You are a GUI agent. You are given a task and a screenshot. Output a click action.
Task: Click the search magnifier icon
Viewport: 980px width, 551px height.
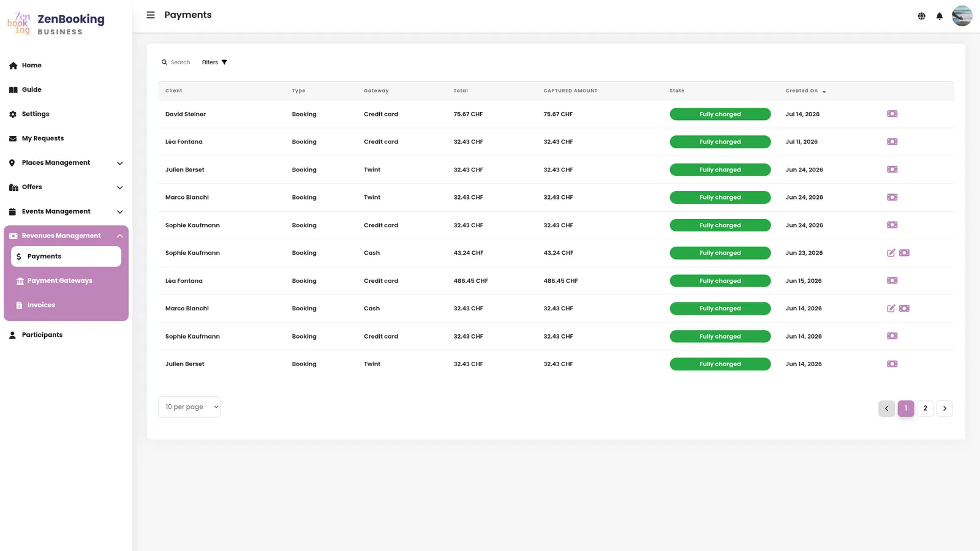164,62
